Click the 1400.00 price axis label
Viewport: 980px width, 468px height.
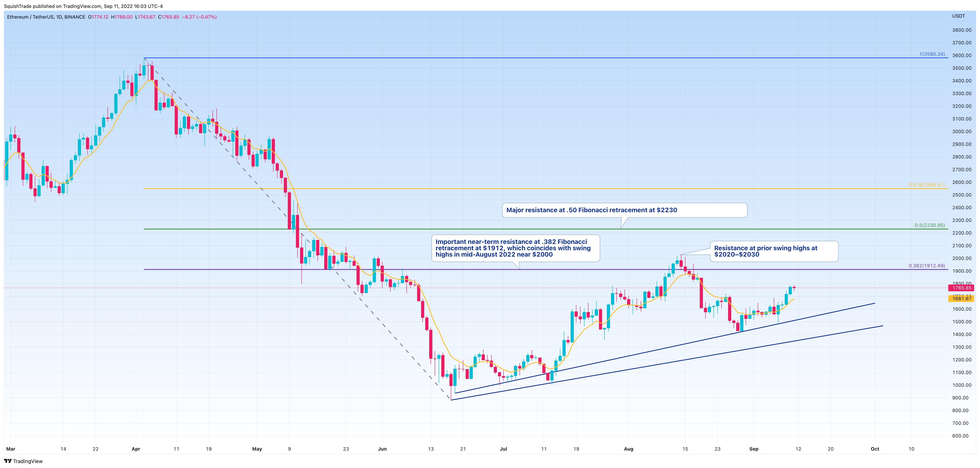tap(962, 334)
